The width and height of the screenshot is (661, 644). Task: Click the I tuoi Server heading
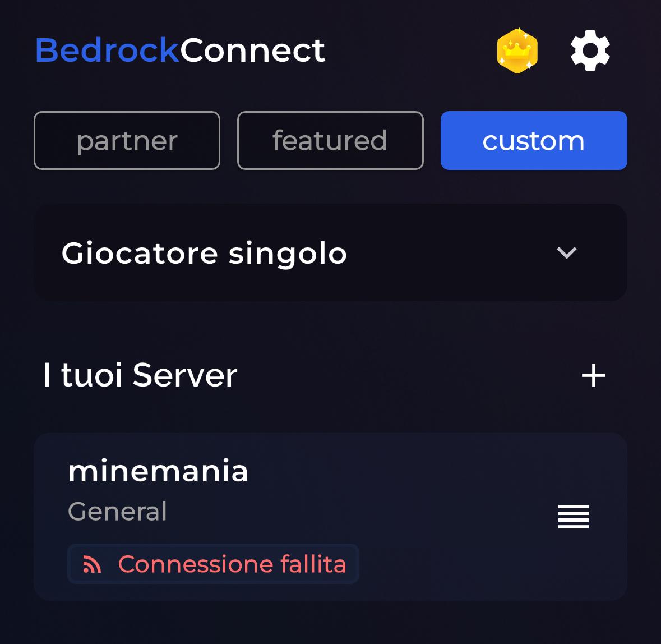coord(140,375)
